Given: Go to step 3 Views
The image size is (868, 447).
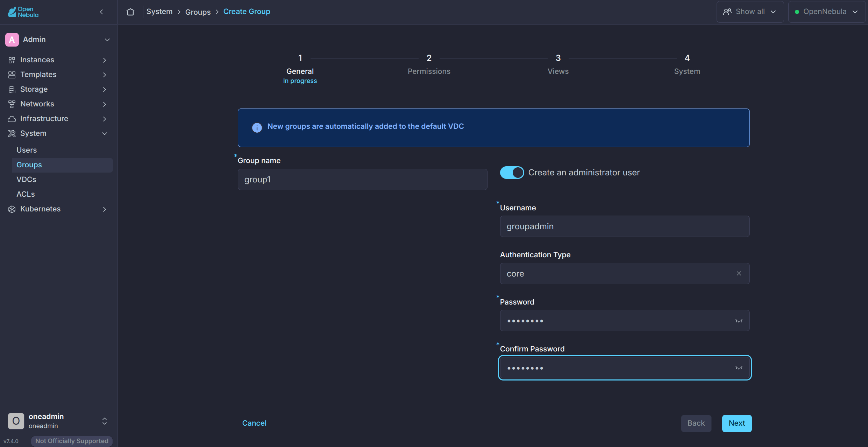Looking at the screenshot, I should click(558, 65).
